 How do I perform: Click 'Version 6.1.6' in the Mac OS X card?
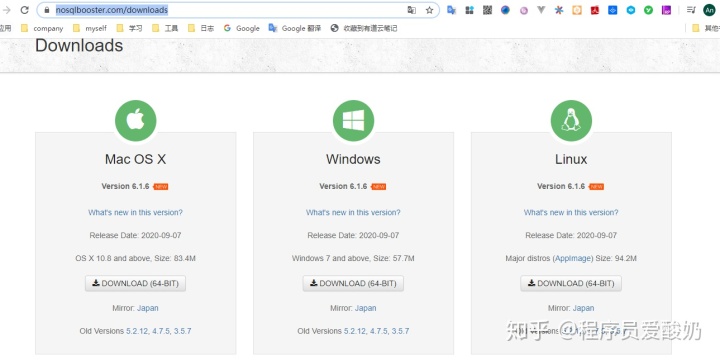(126, 186)
